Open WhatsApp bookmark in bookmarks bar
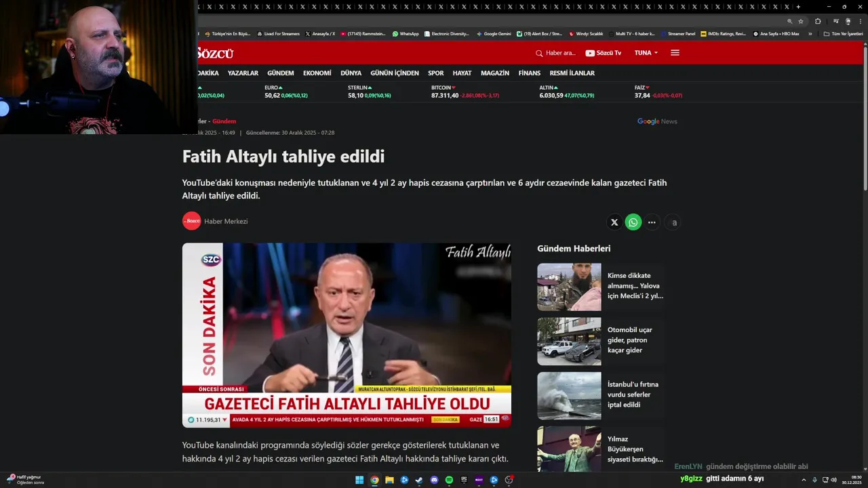The width and height of the screenshot is (868, 488). (406, 34)
